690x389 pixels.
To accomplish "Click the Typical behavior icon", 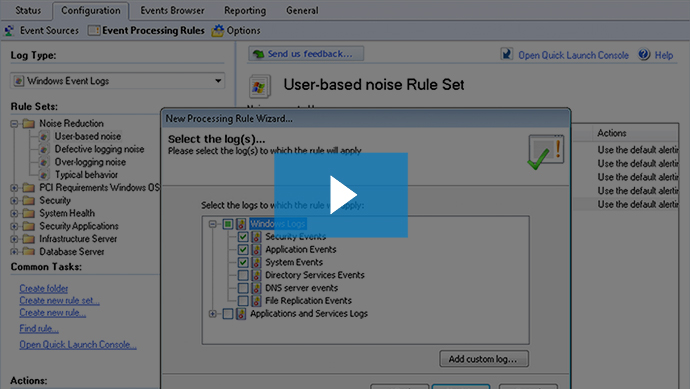I will click(x=44, y=175).
